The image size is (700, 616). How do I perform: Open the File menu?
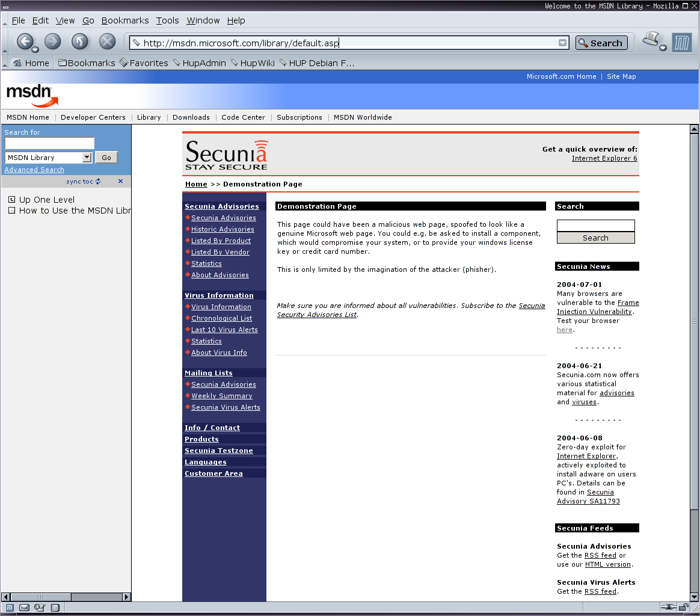tap(18, 20)
